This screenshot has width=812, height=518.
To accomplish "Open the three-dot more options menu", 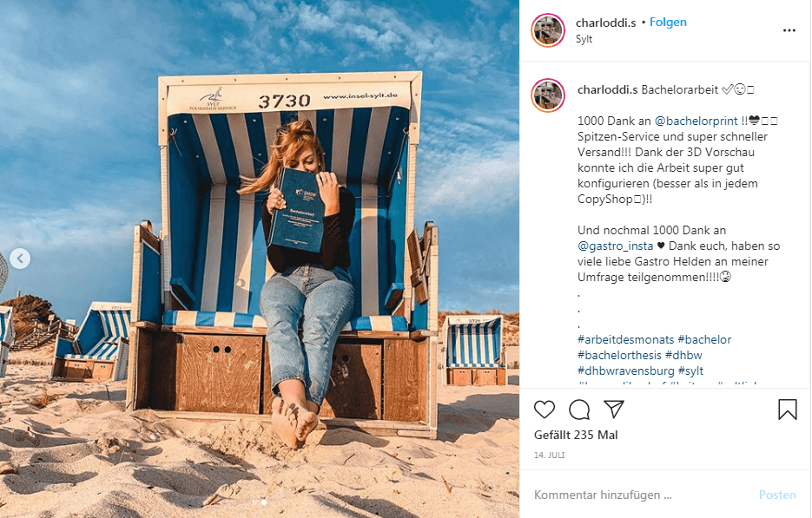I will [789, 30].
